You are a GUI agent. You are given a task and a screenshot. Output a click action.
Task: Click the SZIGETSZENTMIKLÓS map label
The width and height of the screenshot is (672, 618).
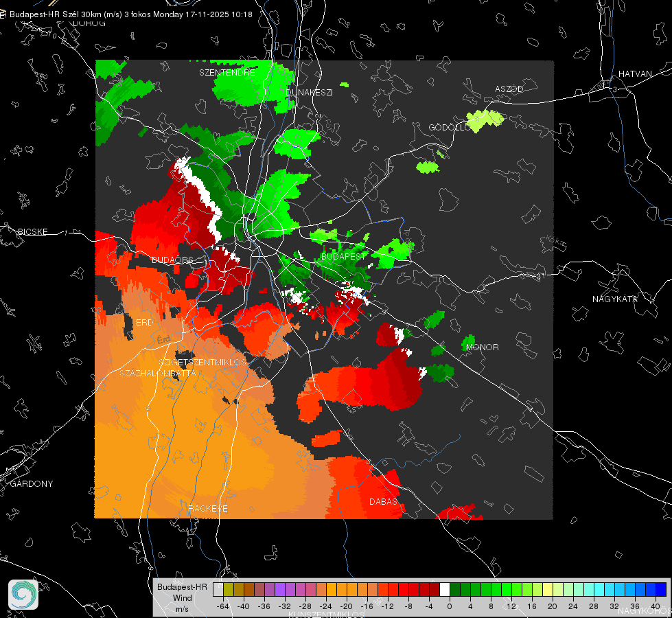(x=202, y=362)
